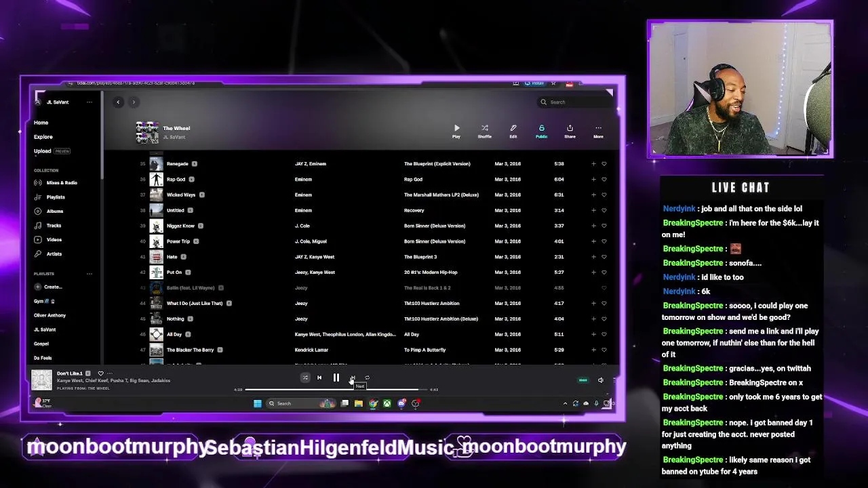Open the Da Feels playlist
Viewport: 868px width, 488px height.
click(x=43, y=358)
